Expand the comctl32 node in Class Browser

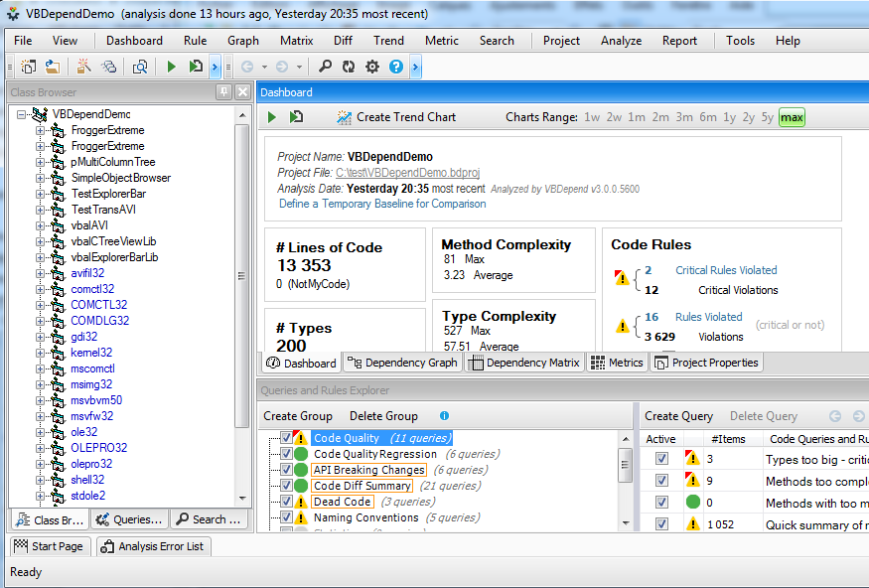41,289
